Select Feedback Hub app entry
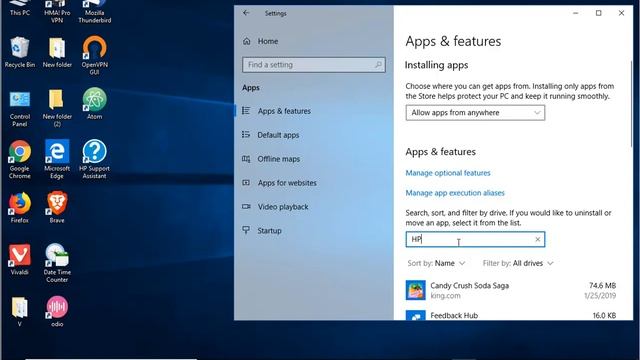This screenshot has height=360, width=640. tap(511, 315)
